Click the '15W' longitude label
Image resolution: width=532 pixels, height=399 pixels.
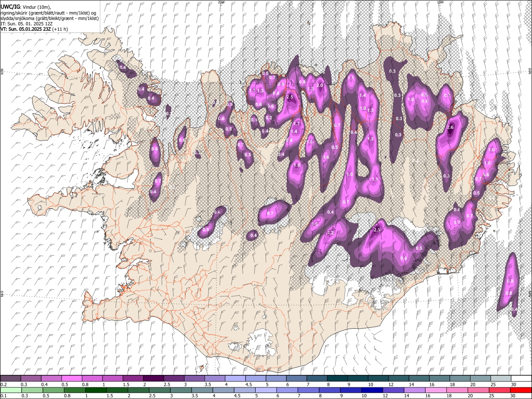441,2
